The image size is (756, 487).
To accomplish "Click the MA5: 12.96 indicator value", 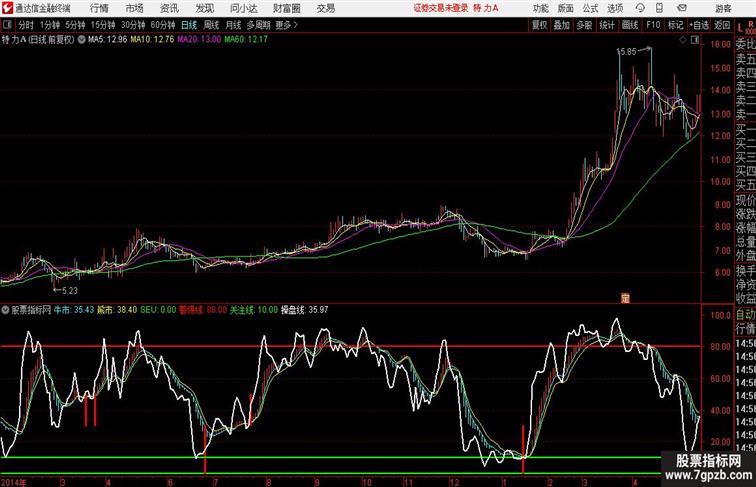I will coord(107,40).
